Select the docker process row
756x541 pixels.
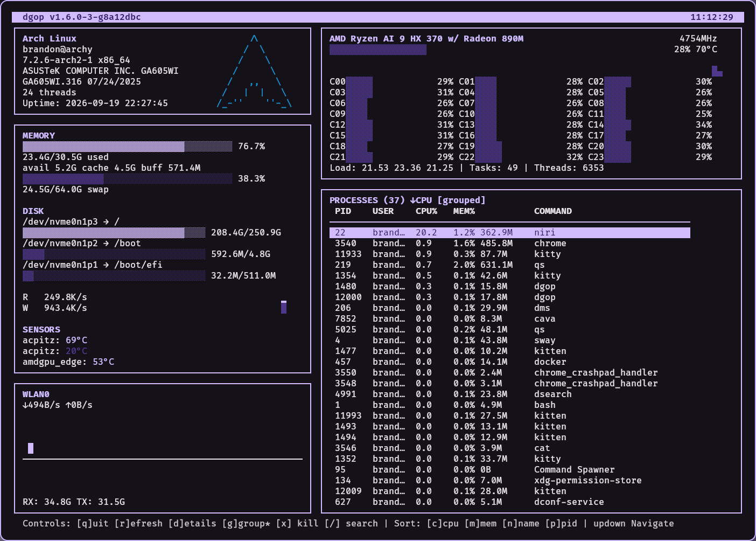pos(510,362)
